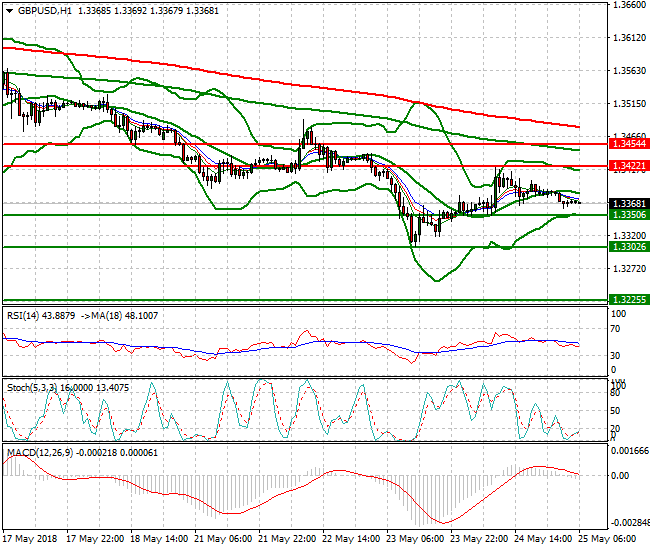This screenshot has height=550, width=650.
Task: Click the 17 May 22:00 time label
Action: point(95,539)
